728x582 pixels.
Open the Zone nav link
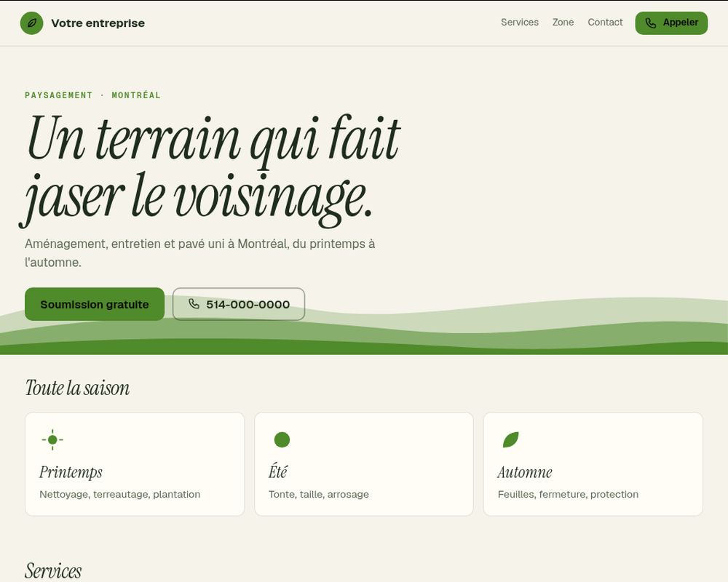point(563,23)
